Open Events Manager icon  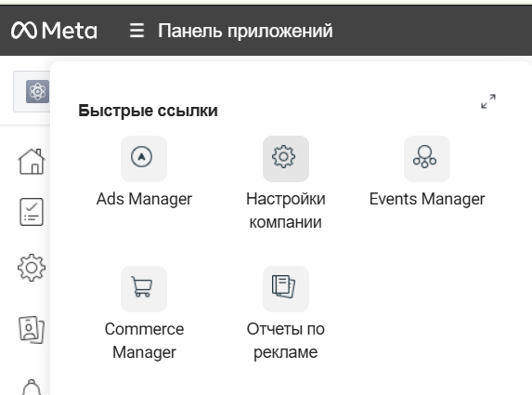pos(427,159)
